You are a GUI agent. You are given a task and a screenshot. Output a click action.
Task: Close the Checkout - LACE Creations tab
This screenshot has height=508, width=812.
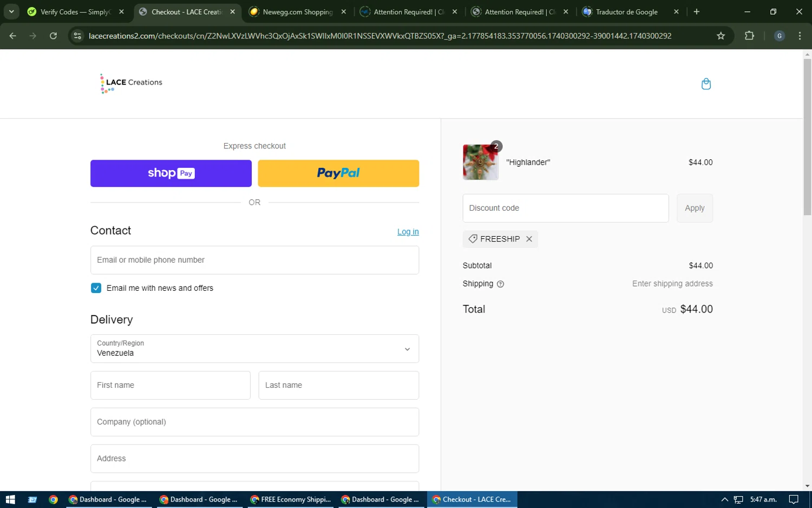pos(232,11)
